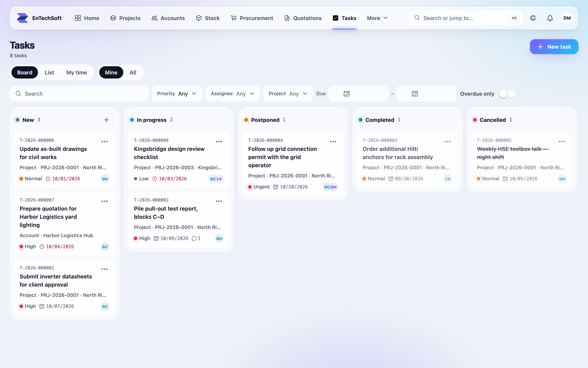
Task: Expand the More navigation menu
Action: [377, 18]
